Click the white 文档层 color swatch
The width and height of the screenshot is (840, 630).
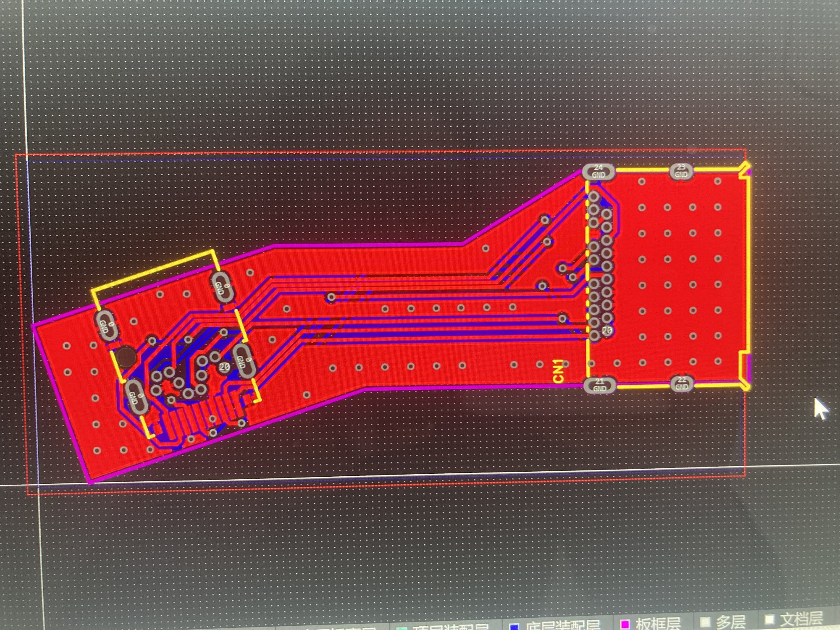click(x=769, y=620)
